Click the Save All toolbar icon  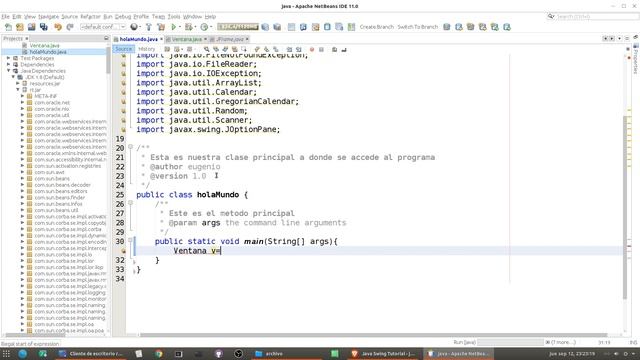click(44, 27)
